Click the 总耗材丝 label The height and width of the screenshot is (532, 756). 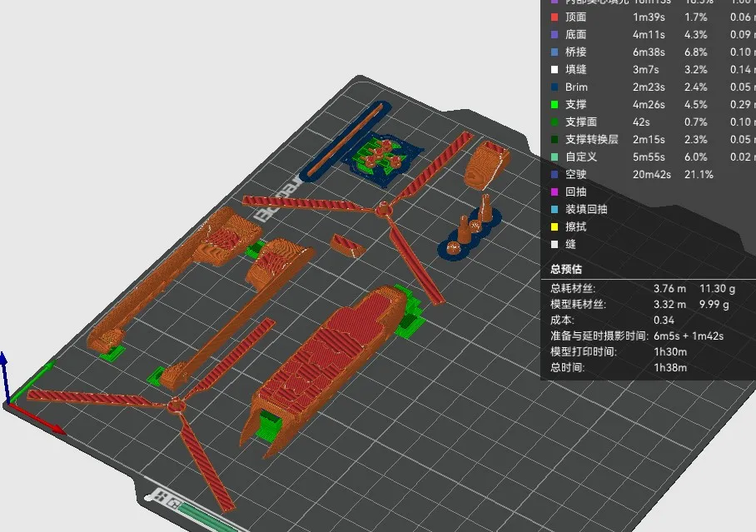click(573, 288)
